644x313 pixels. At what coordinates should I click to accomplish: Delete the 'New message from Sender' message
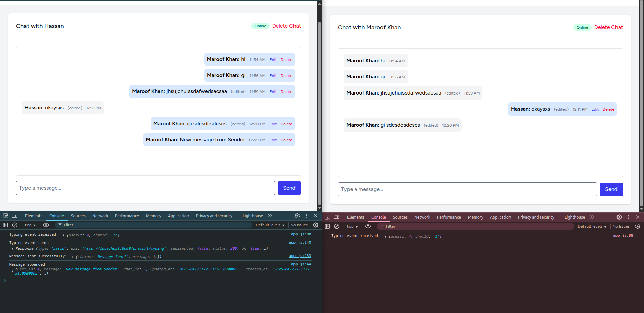(286, 140)
